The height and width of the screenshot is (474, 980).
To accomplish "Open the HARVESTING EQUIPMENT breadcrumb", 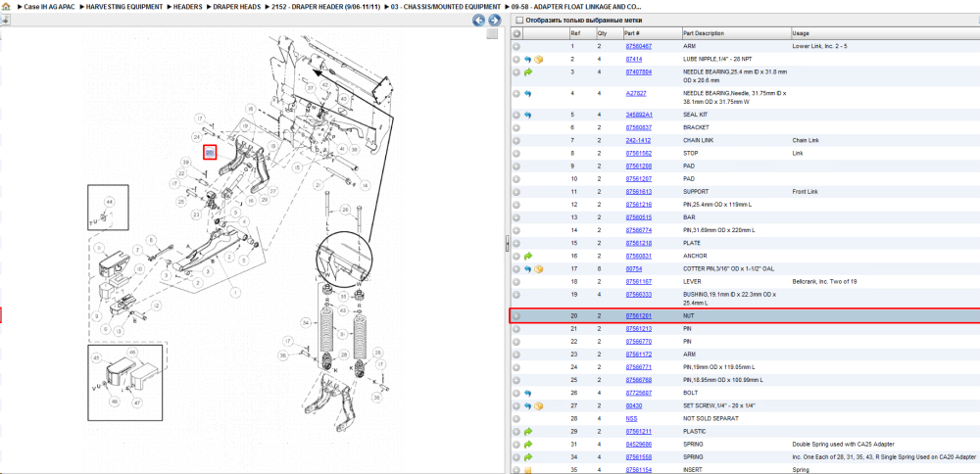I will click(x=124, y=6).
